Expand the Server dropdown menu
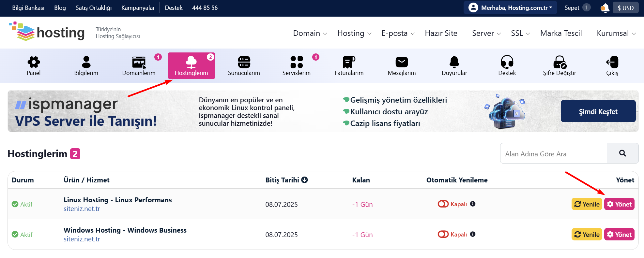Screen dimensions: 644x258 tap(486, 33)
